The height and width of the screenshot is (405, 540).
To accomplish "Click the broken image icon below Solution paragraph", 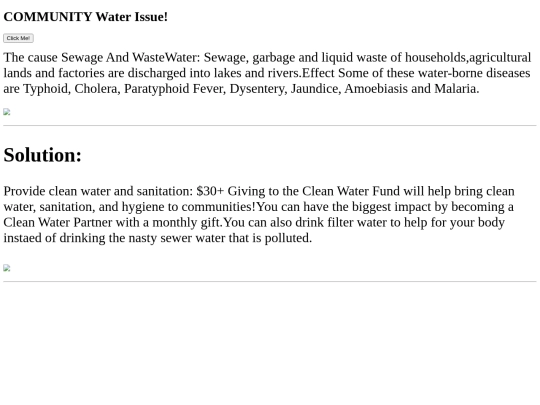I will [x=7, y=268].
